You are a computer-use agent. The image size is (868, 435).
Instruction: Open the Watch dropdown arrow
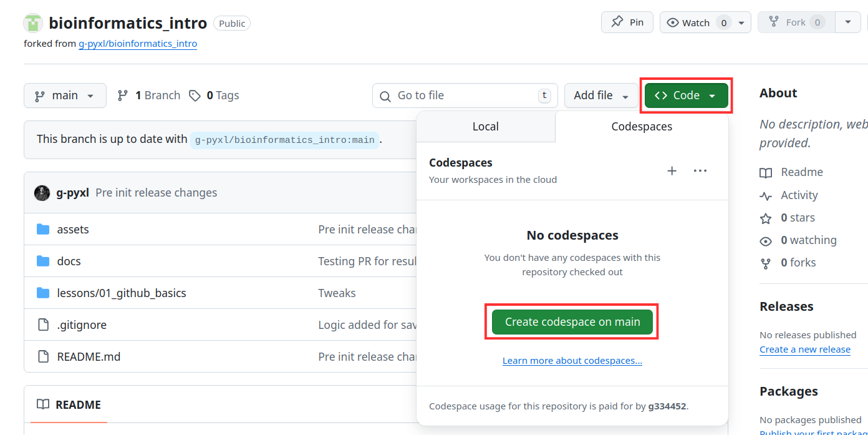(741, 22)
